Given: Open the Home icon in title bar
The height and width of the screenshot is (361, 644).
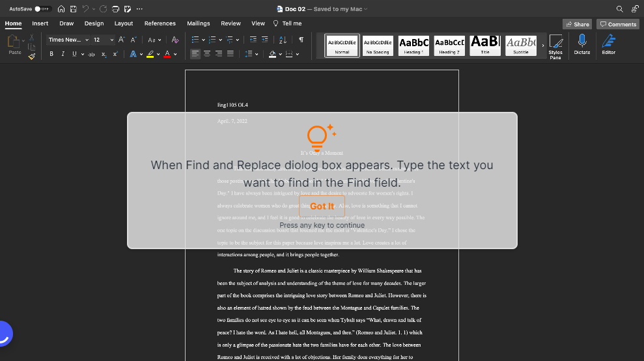Looking at the screenshot, I should tap(61, 8).
